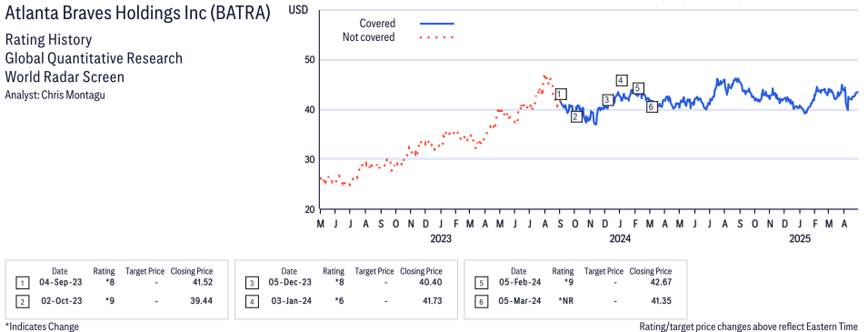The height and width of the screenshot is (332, 868).
Task: Select chart marker 3 on the chart
Action: 607,100
